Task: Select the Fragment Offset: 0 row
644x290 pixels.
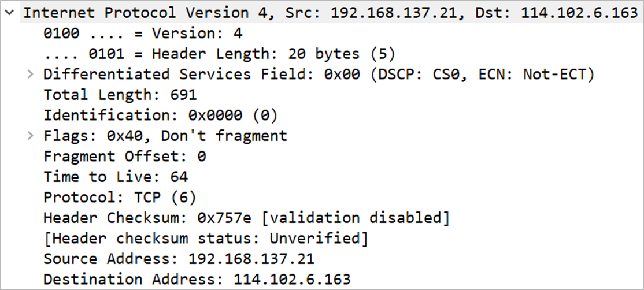Action: point(322,157)
